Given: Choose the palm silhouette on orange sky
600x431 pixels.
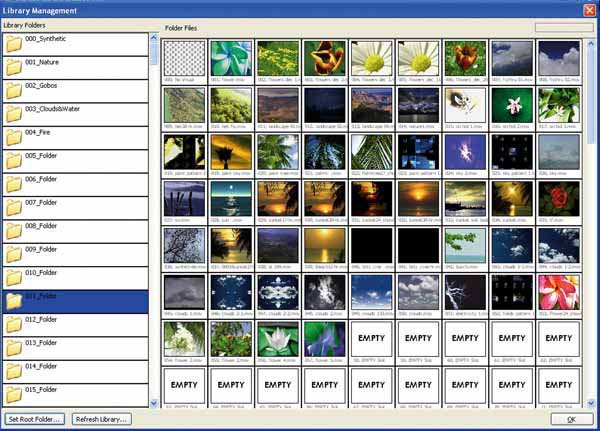Looking at the screenshot, I should tap(231, 152).
